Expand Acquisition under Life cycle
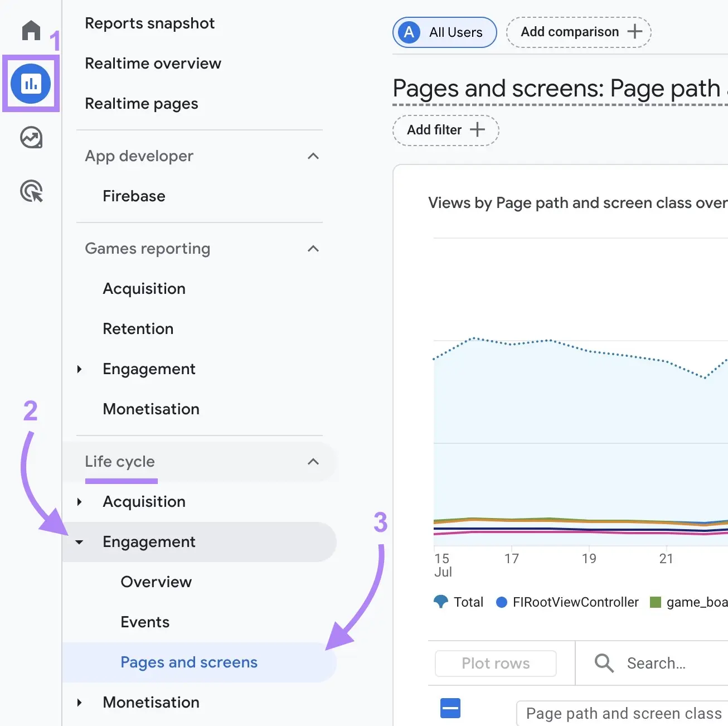 pyautogui.click(x=79, y=501)
